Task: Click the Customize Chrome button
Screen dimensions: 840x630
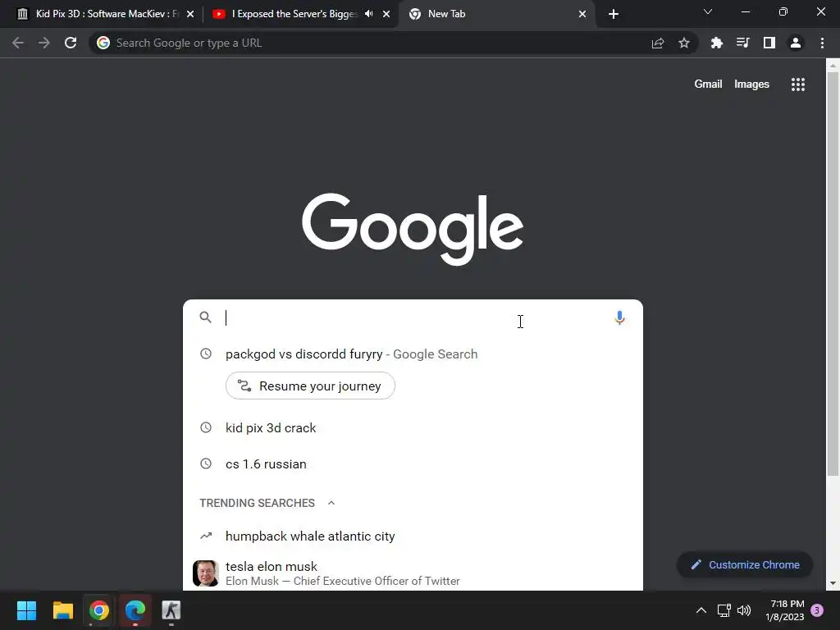Action: click(745, 564)
